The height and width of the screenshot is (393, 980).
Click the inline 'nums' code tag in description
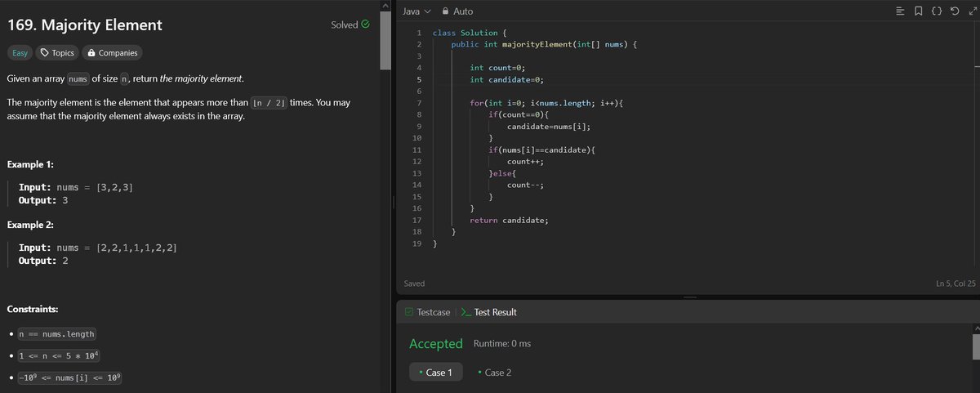(78, 79)
